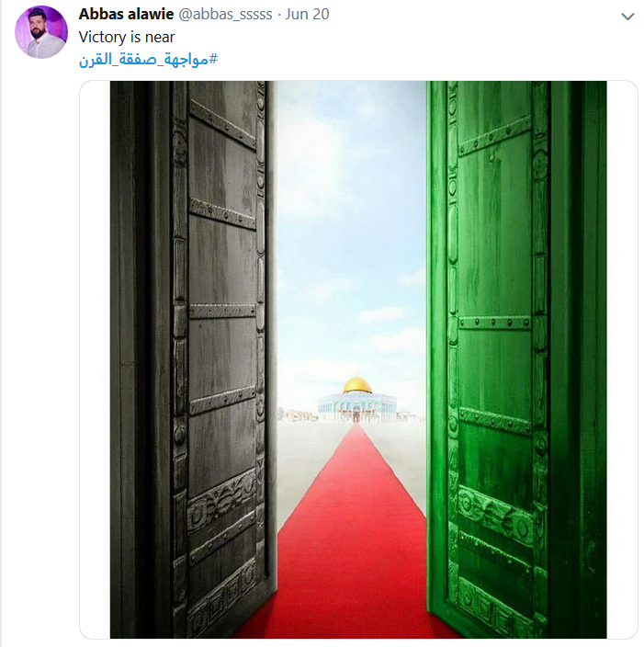Click the white margin left of the photo
This screenshot has height=647, width=644.
(x=95, y=359)
